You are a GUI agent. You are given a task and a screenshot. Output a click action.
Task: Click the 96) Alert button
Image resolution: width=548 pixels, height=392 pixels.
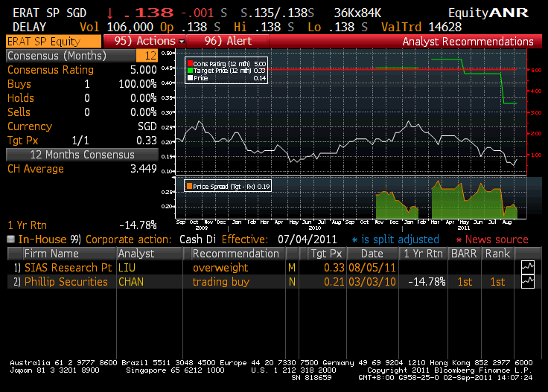point(228,41)
